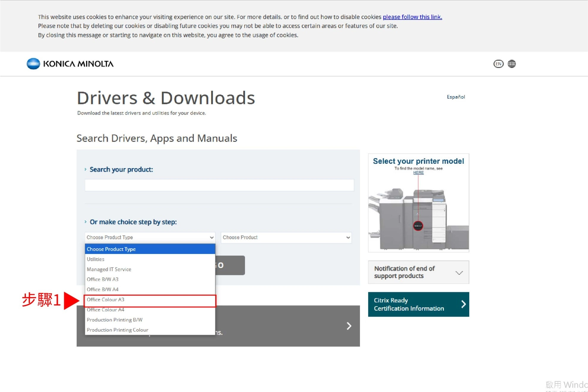Click the EN language icon
Screen dimensions: 588x392
pos(498,64)
